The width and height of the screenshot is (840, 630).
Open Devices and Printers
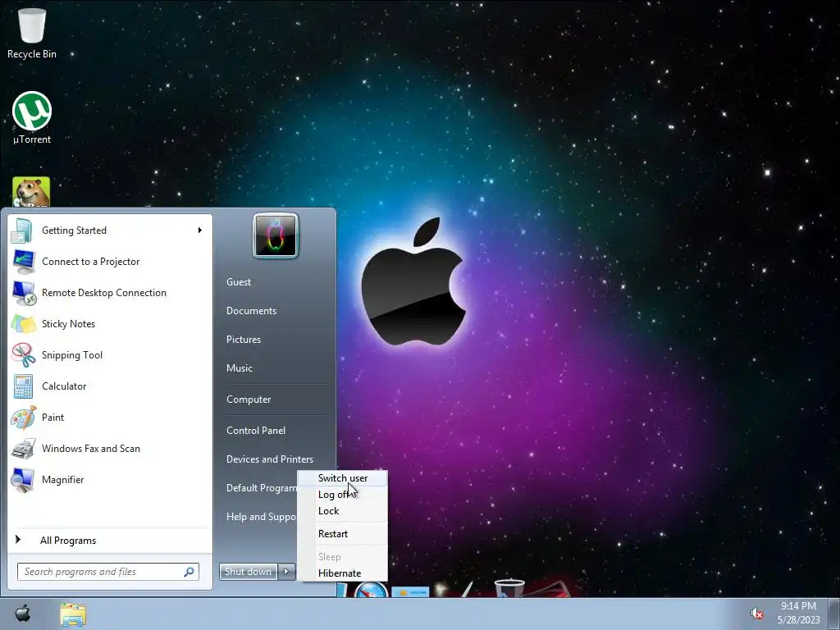coord(269,459)
